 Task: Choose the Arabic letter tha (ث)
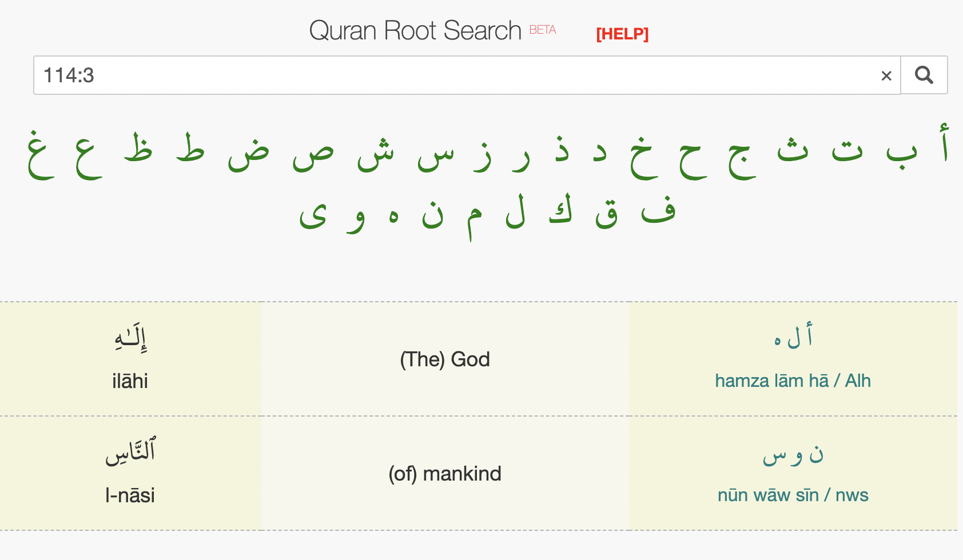coord(793,149)
